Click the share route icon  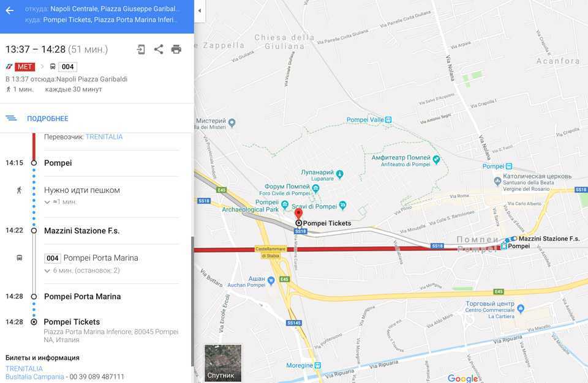[x=159, y=49]
